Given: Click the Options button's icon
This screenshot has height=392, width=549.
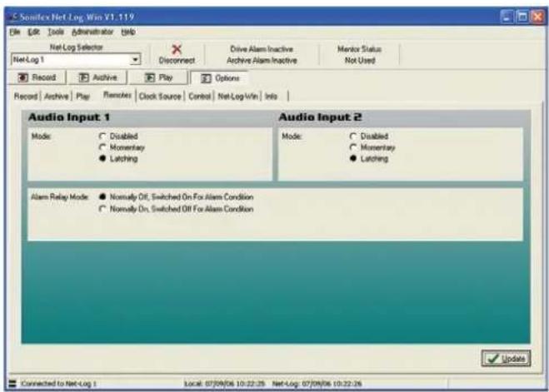Looking at the screenshot, I should 206,78.
